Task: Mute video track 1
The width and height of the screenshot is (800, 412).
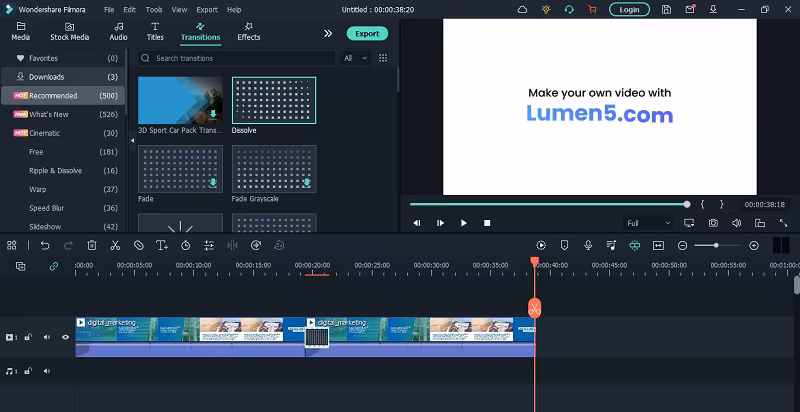Action: click(x=46, y=337)
